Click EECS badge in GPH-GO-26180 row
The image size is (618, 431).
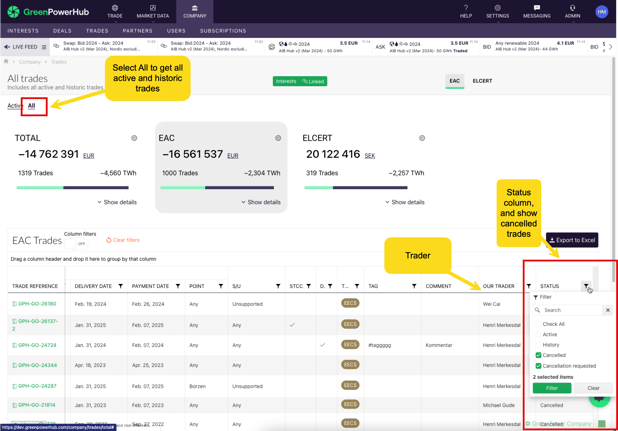[350, 303]
